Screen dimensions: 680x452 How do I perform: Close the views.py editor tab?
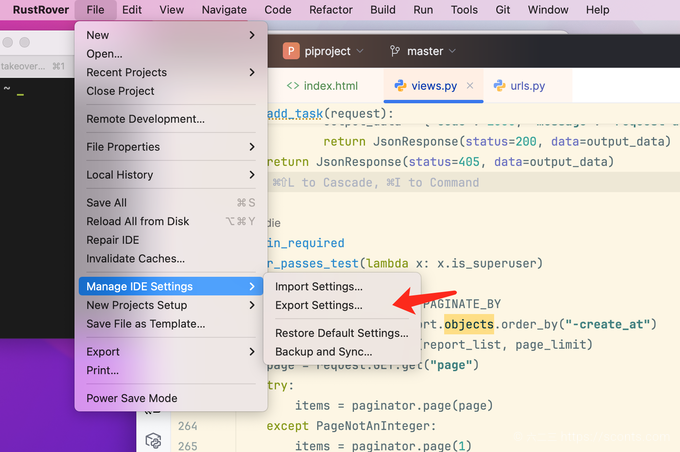tap(470, 86)
